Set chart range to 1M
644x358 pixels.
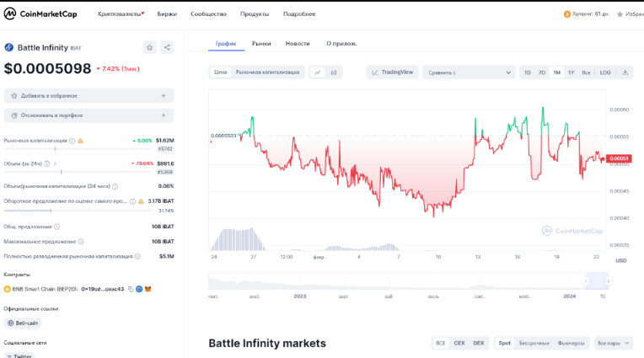[556, 72]
